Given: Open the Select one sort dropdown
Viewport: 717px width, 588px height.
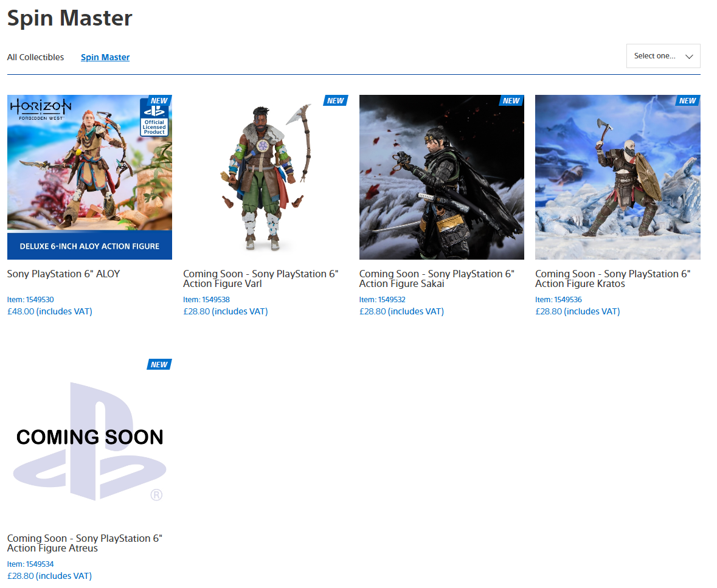Looking at the screenshot, I should pyautogui.click(x=656, y=56).
